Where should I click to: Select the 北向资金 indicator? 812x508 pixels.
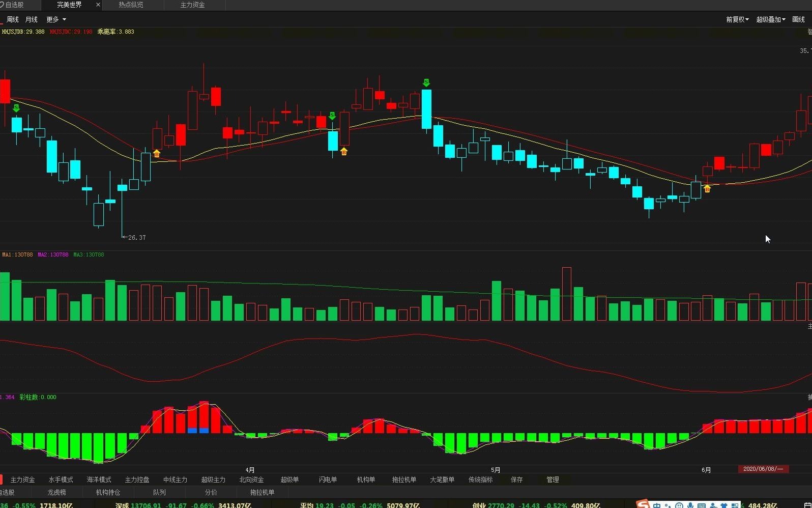pyautogui.click(x=251, y=479)
